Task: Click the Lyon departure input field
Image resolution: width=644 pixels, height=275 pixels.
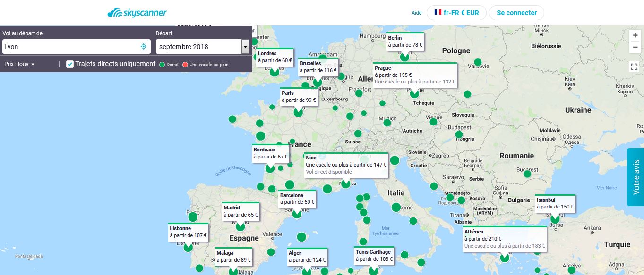Action: pos(76,46)
